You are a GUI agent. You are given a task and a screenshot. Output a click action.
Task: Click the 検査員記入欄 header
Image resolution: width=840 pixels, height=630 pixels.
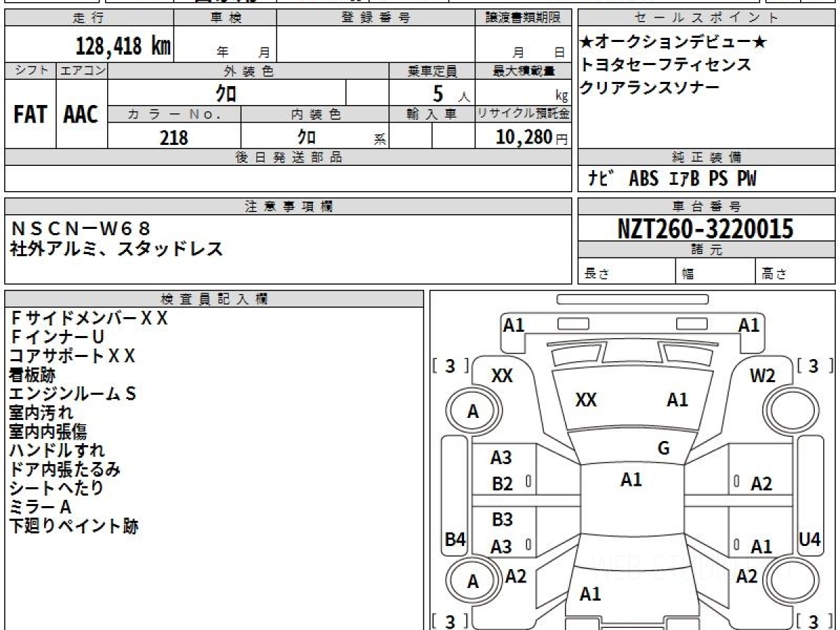pyautogui.click(x=214, y=299)
